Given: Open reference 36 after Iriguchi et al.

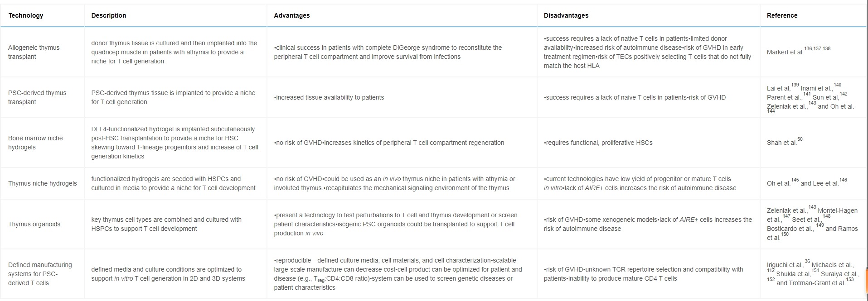Looking at the screenshot, I should tap(807, 262).
